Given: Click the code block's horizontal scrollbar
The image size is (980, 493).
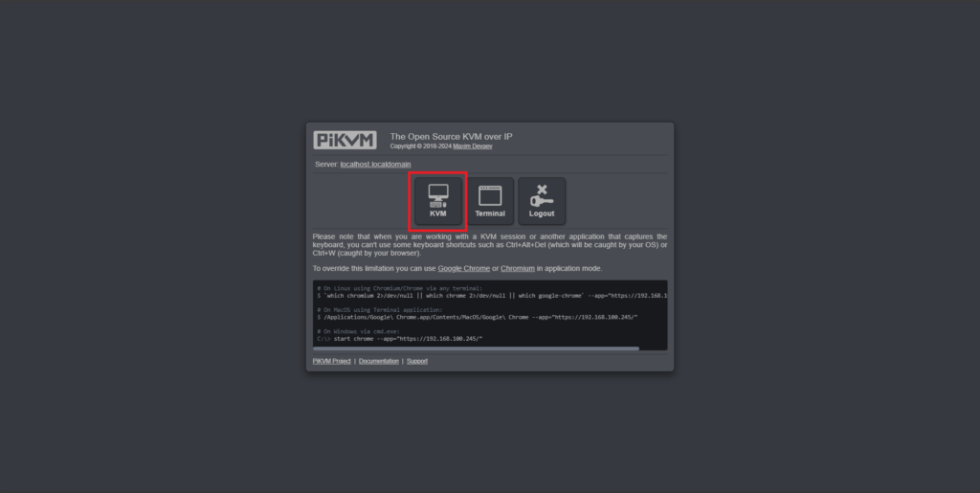Looking at the screenshot, I should [477, 348].
